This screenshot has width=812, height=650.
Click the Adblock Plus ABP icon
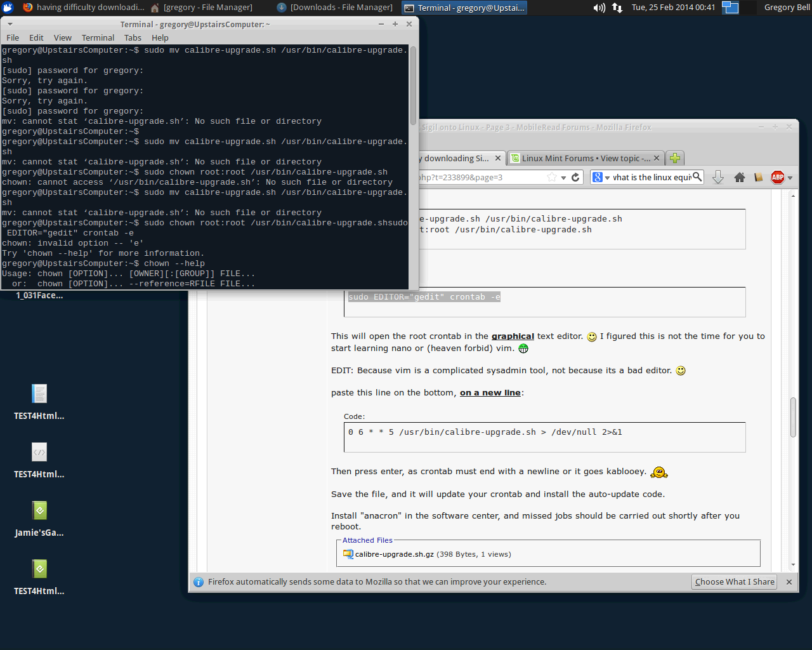coord(777,178)
